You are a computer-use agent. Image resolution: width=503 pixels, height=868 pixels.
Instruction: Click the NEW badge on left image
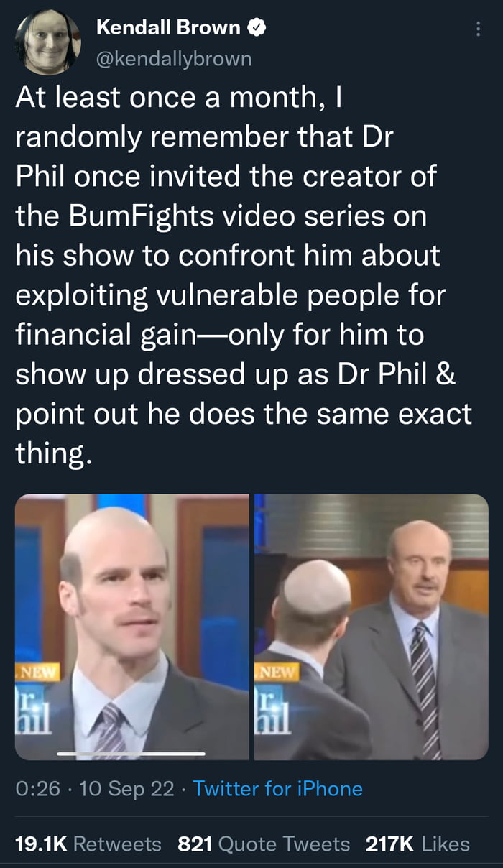click(38, 673)
